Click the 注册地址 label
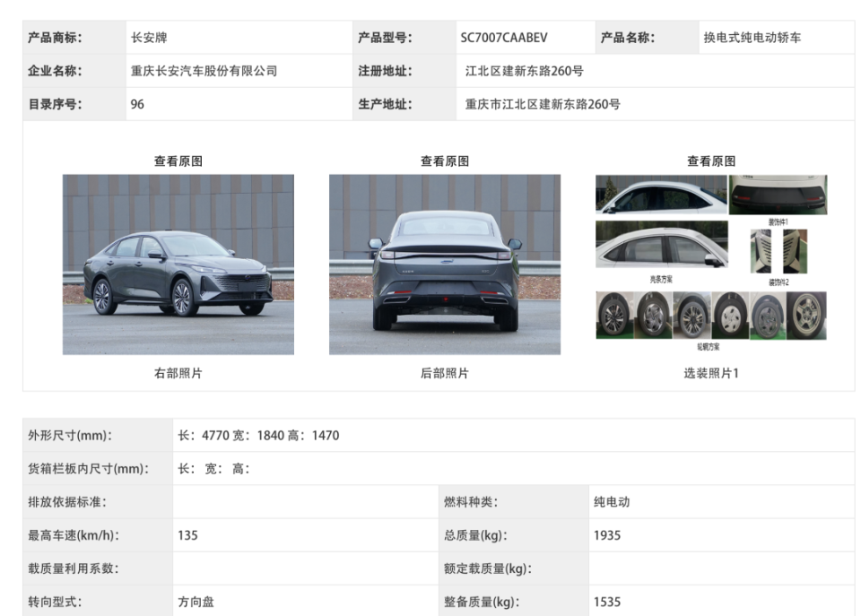 click(x=385, y=71)
